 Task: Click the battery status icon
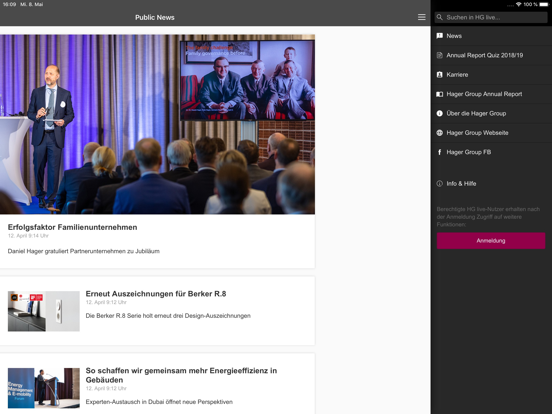544,4
